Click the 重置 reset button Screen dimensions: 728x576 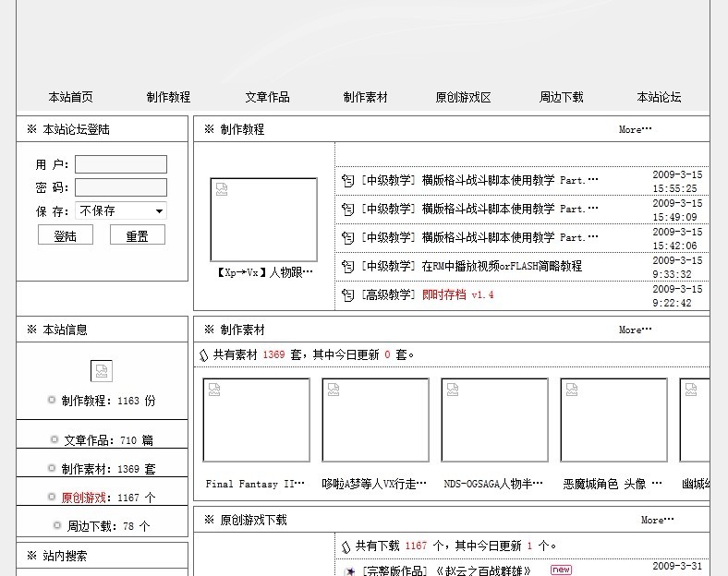click(x=138, y=235)
